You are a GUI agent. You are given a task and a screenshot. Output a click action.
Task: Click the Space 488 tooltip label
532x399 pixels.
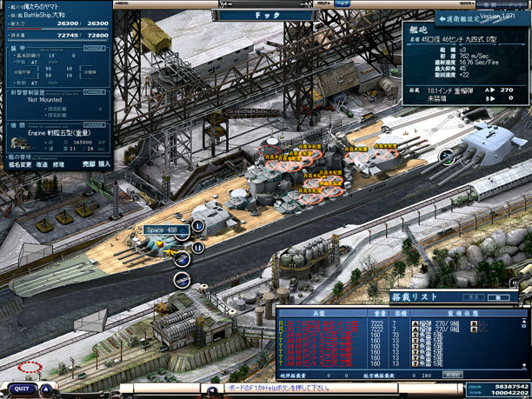coord(166,230)
